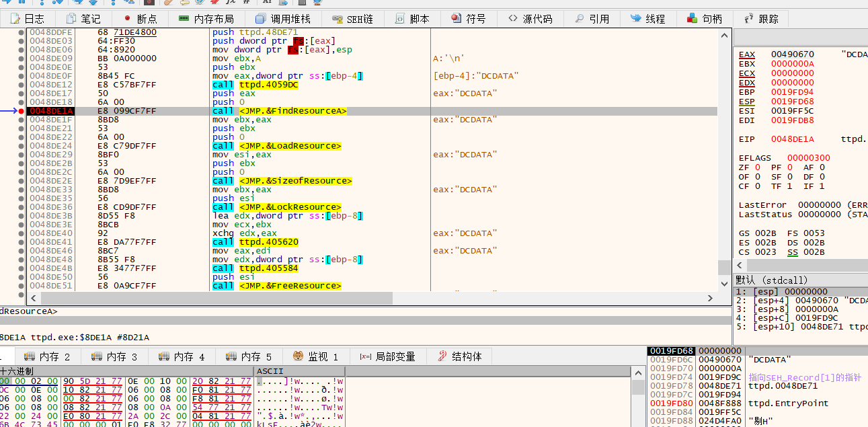The image size is (868, 427).
Task: Open the 日志 log tab
Action: point(27,19)
